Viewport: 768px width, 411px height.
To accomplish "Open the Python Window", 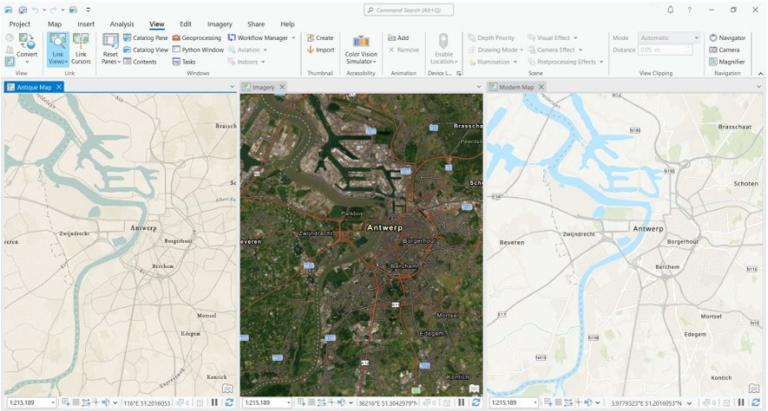I will click(x=198, y=50).
